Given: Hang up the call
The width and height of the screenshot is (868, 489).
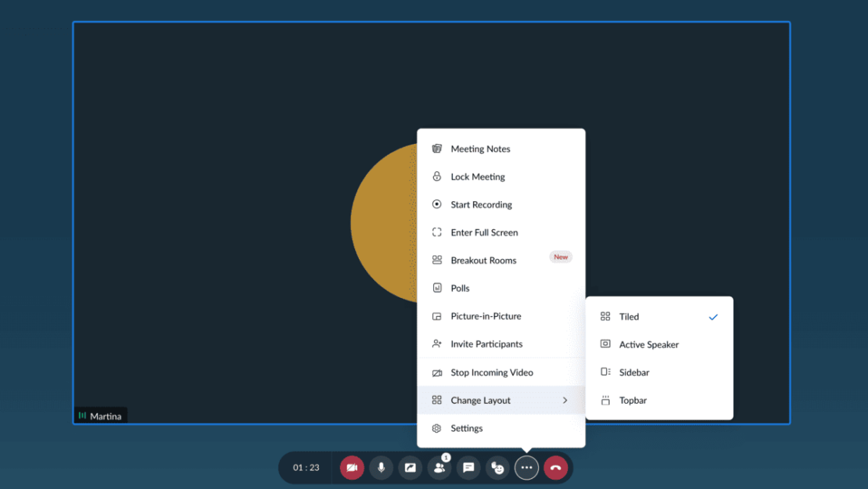Looking at the screenshot, I should (555, 467).
